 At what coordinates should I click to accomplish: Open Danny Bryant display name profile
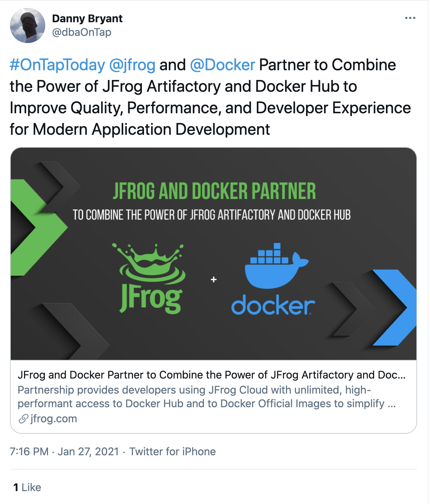coord(87,19)
